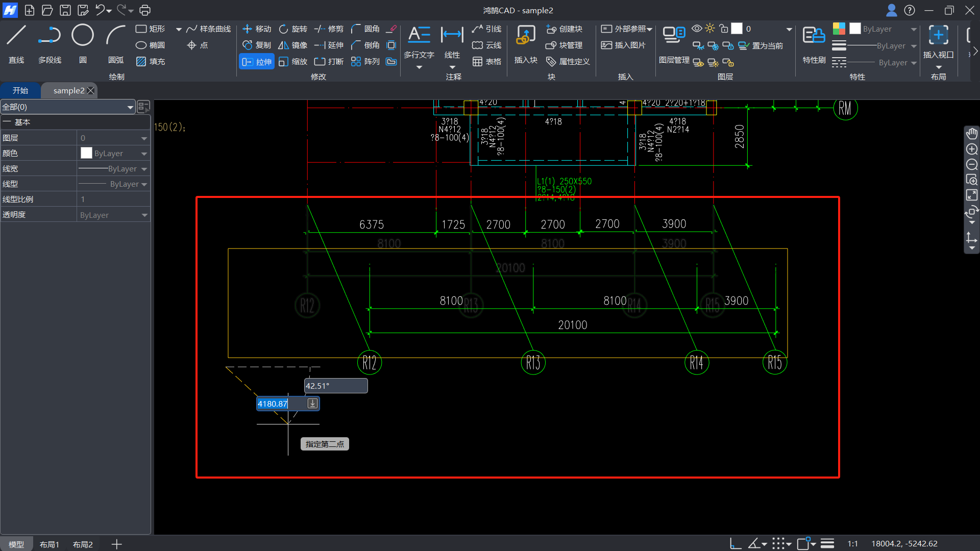Select the Circle drawing tool
Screen dimensions: 980x551
point(82,36)
